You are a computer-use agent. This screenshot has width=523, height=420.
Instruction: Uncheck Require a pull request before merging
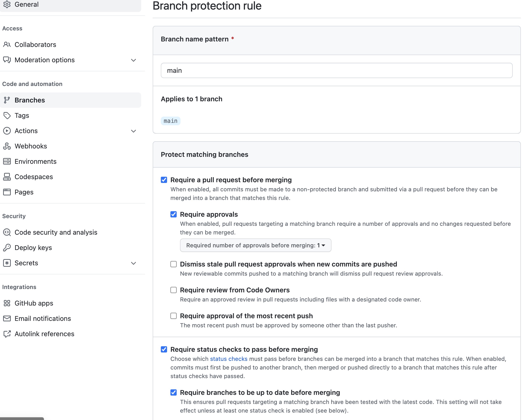tap(164, 180)
